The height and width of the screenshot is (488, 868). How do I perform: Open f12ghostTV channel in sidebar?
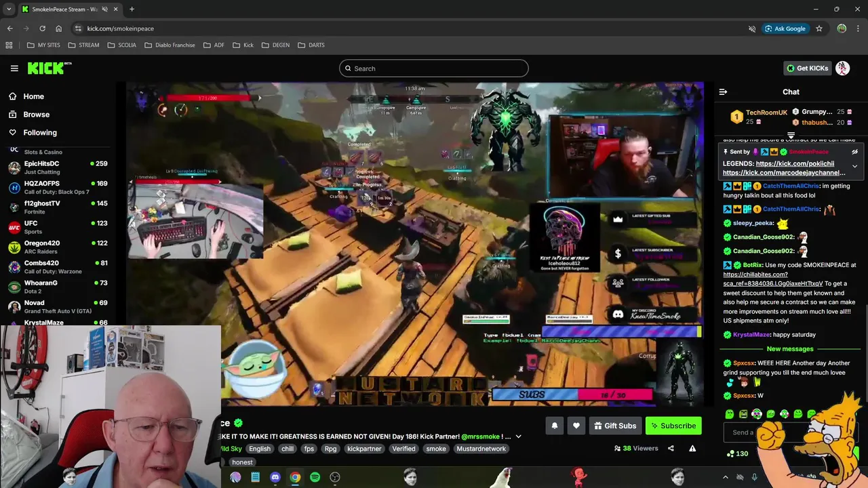(58, 207)
